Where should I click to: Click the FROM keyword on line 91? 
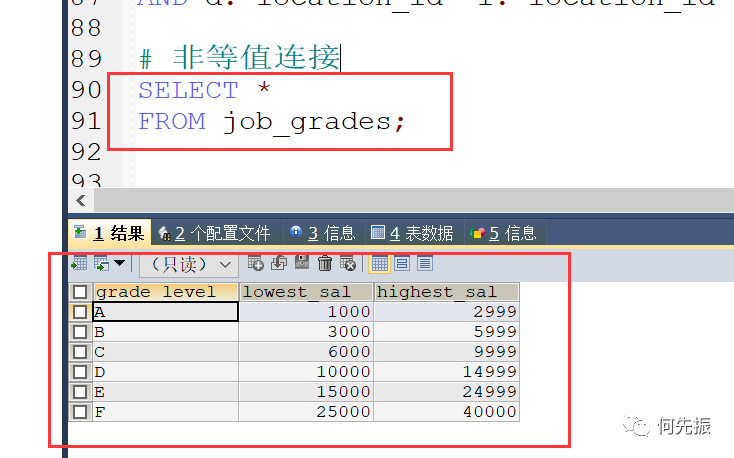[x=172, y=121]
